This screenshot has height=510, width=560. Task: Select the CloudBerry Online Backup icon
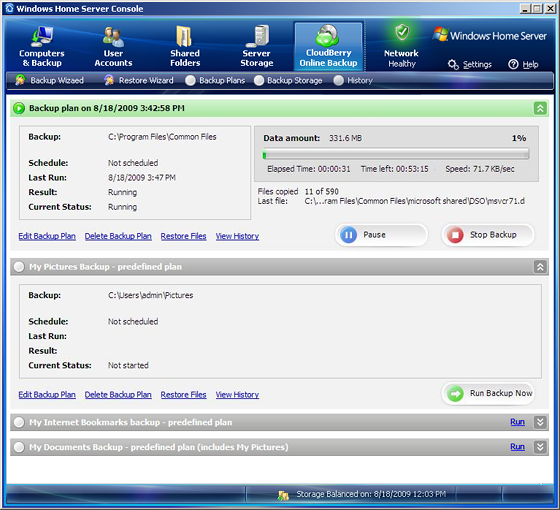[x=328, y=35]
